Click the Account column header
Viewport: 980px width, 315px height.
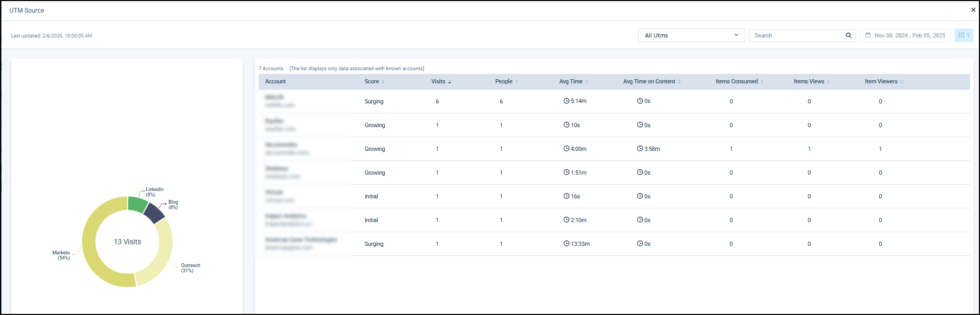coord(275,82)
